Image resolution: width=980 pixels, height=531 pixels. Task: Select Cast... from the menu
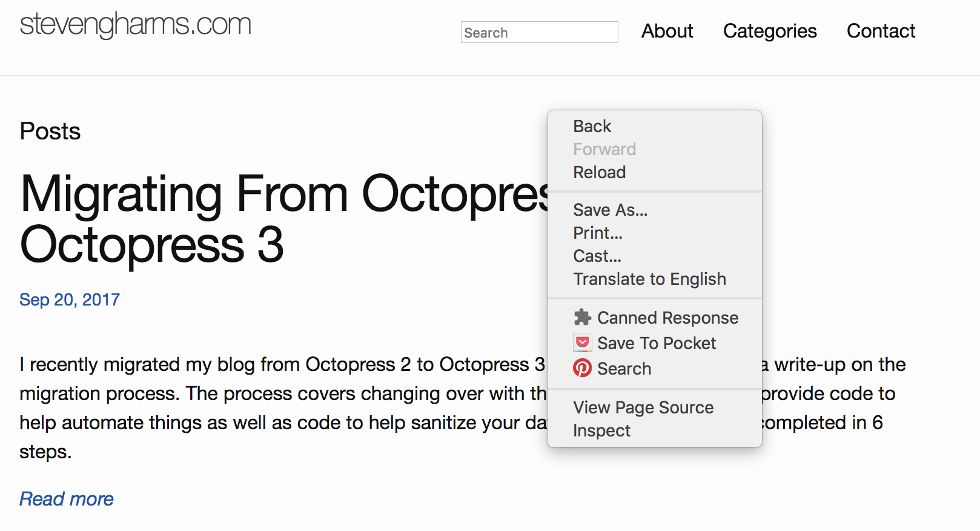pos(597,256)
